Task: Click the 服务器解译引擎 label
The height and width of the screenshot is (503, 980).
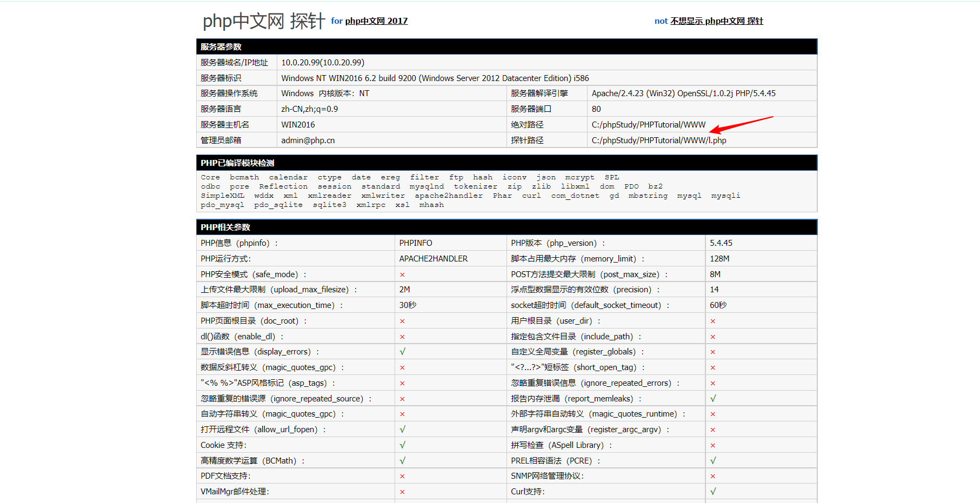Action: point(539,93)
